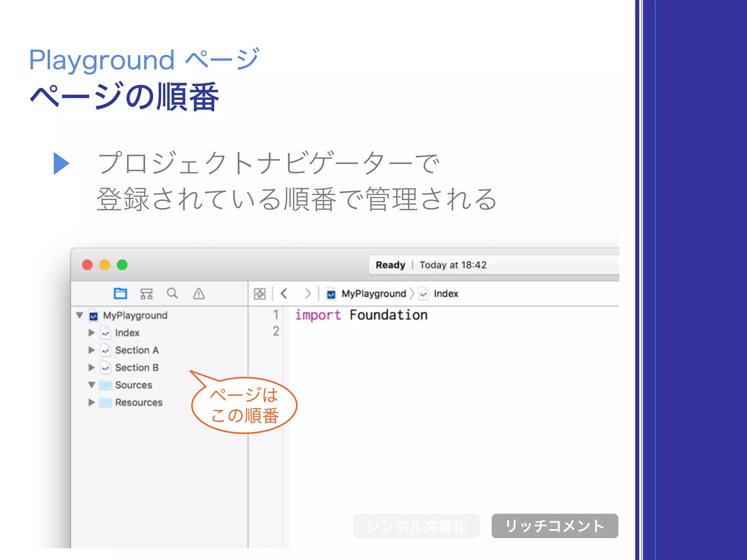Image resolution: width=747 pixels, height=560 pixels.
Task: Select the Section B page
Action: point(137,368)
